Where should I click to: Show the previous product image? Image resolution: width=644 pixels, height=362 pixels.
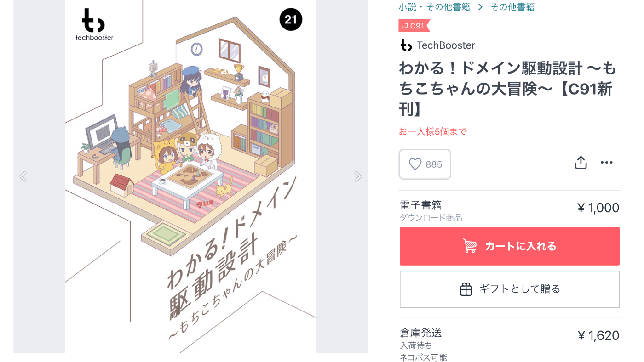pos(23,176)
